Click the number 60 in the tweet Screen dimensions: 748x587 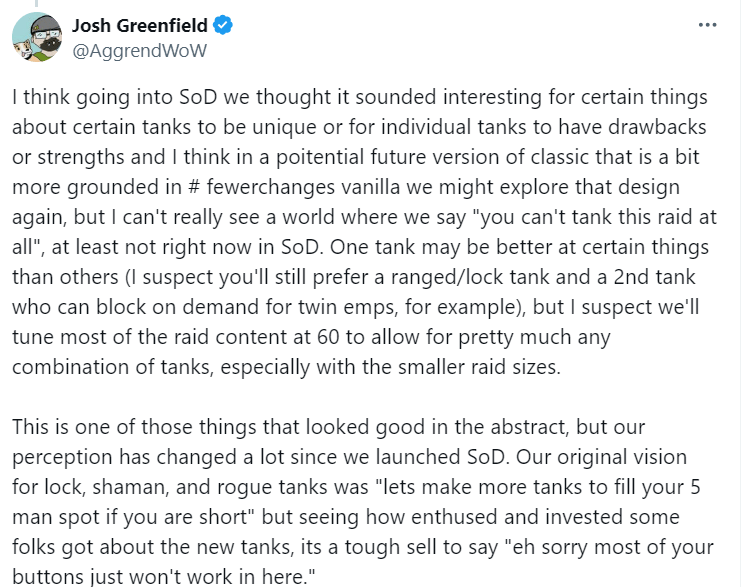pyautogui.click(x=328, y=337)
